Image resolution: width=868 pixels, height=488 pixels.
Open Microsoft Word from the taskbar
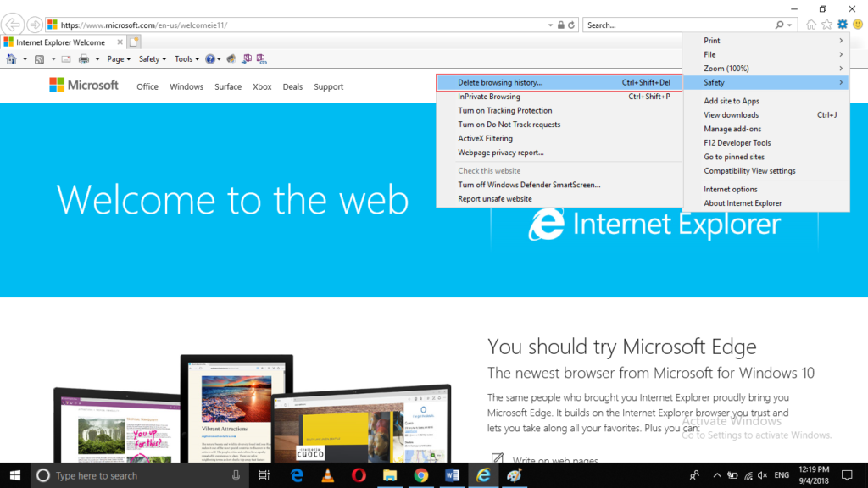pyautogui.click(x=452, y=475)
